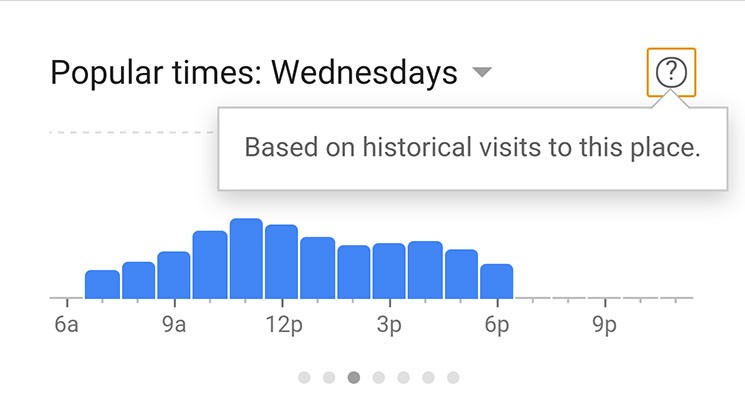
Task: Click the bar at 9a
Action: (x=174, y=275)
